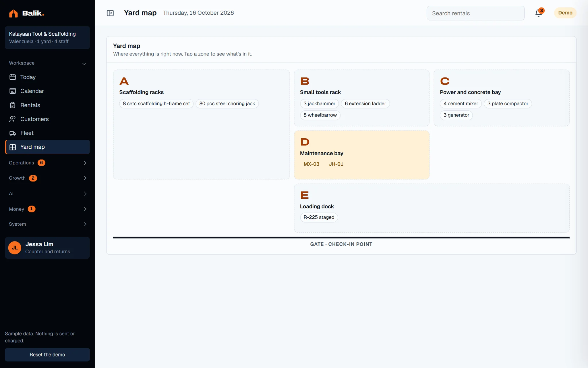Image resolution: width=588 pixels, height=368 pixels.
Task: Open the Today menu item
Action: (47, 77)
